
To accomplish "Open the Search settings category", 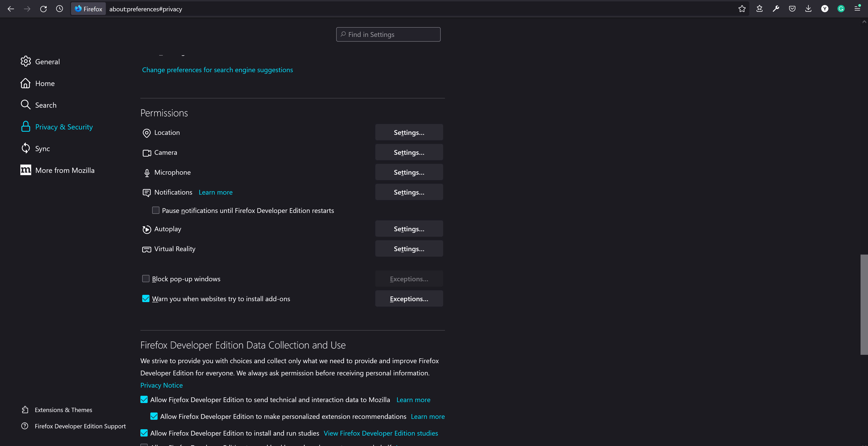I will point(46,105).
